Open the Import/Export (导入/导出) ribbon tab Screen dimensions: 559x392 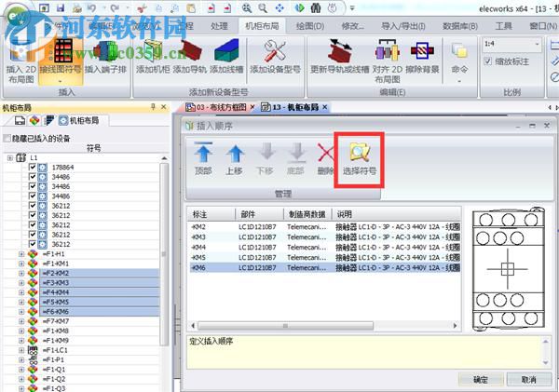(403, 26)
